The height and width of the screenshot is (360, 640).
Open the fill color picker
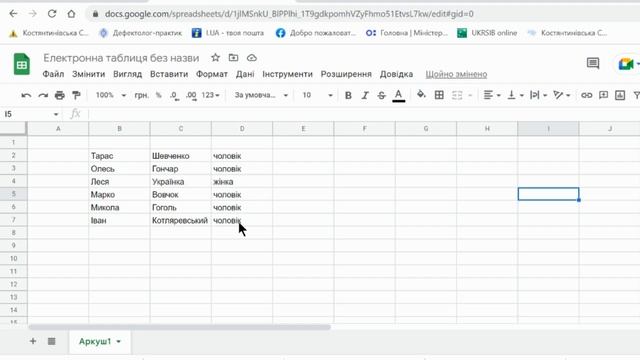(x=421, y=95)
